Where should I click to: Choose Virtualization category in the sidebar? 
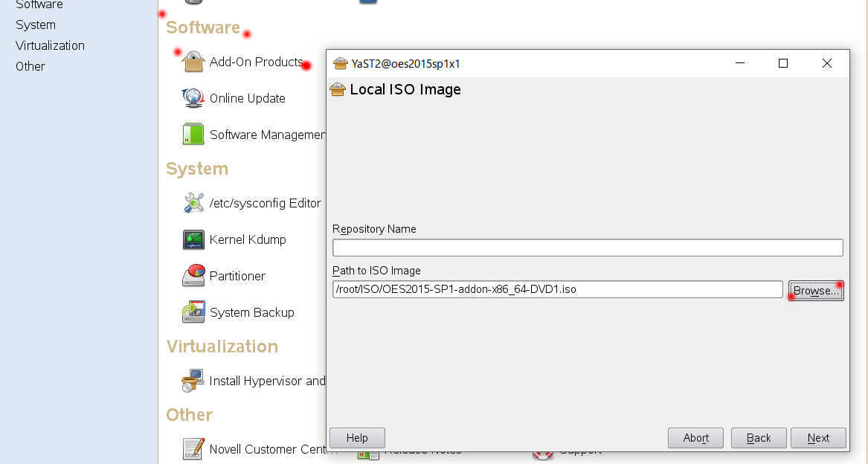pyautogui.click(x=50, y=45)
